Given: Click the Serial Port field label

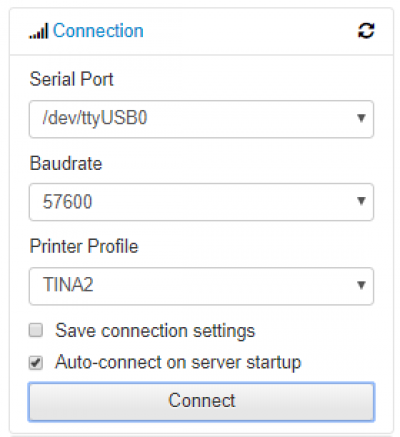Looking at the screenshot, I should point(71,79).
